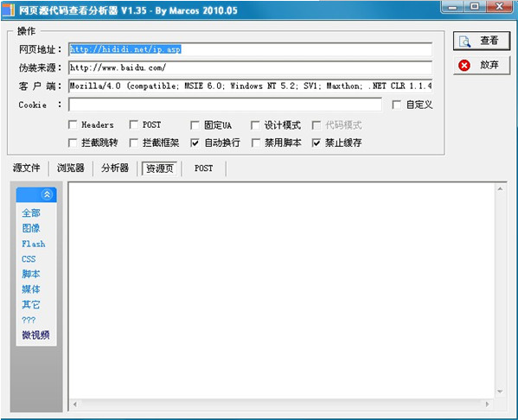Screen dimensions: 518x420
Task: Uncheck the 自动换行 checkbox
Action: pos(195,143)
